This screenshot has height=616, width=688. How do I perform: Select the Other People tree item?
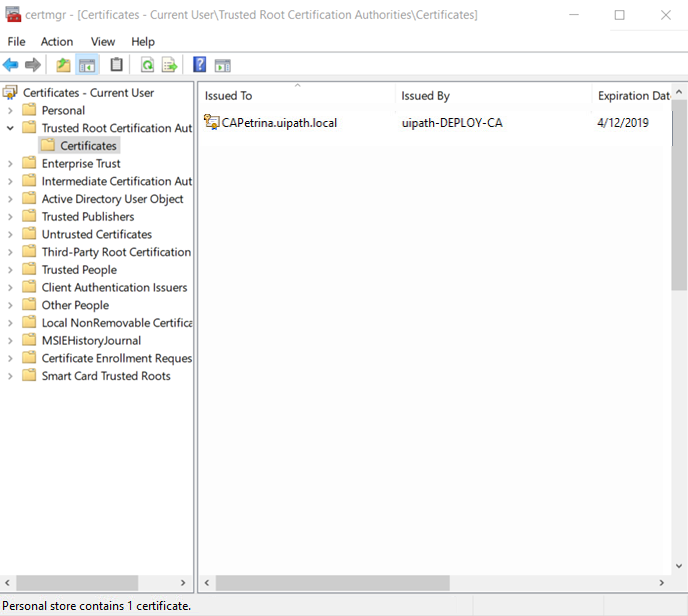coord(75,305)
